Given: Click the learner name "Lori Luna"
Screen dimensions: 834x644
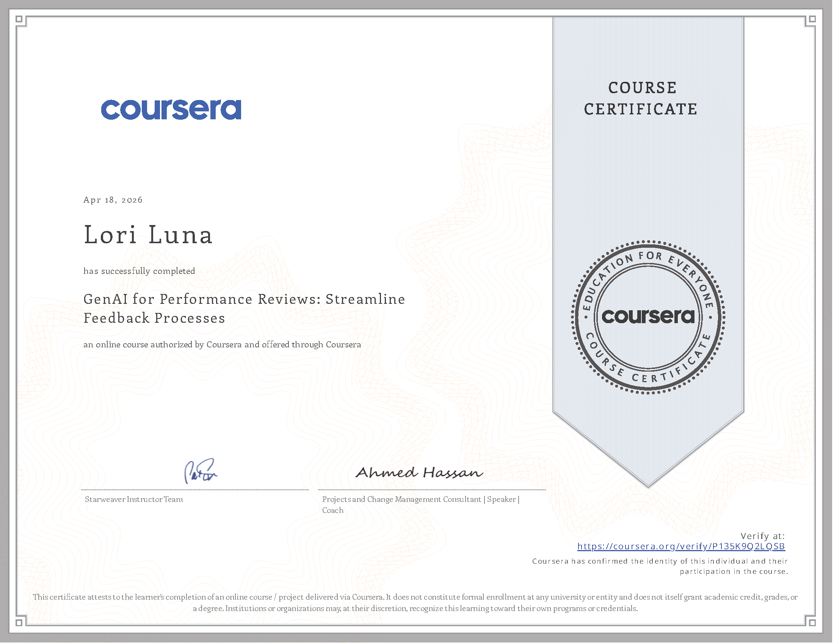Looking at the screenshot, I should (148, 235).
